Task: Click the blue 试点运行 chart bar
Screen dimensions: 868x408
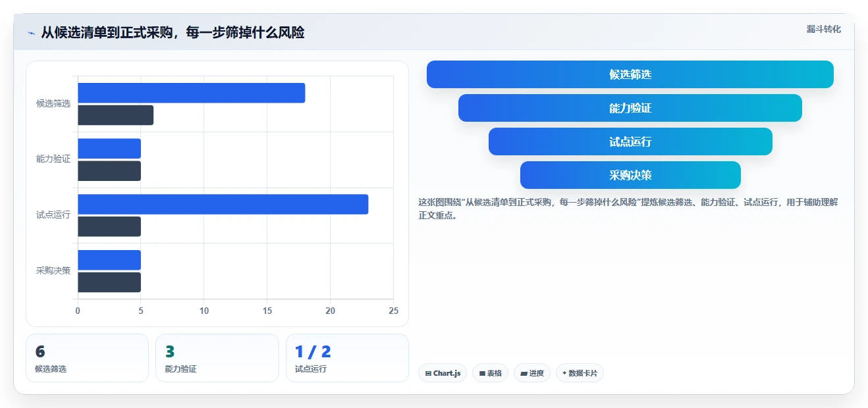Action: [x=223, y=204]
